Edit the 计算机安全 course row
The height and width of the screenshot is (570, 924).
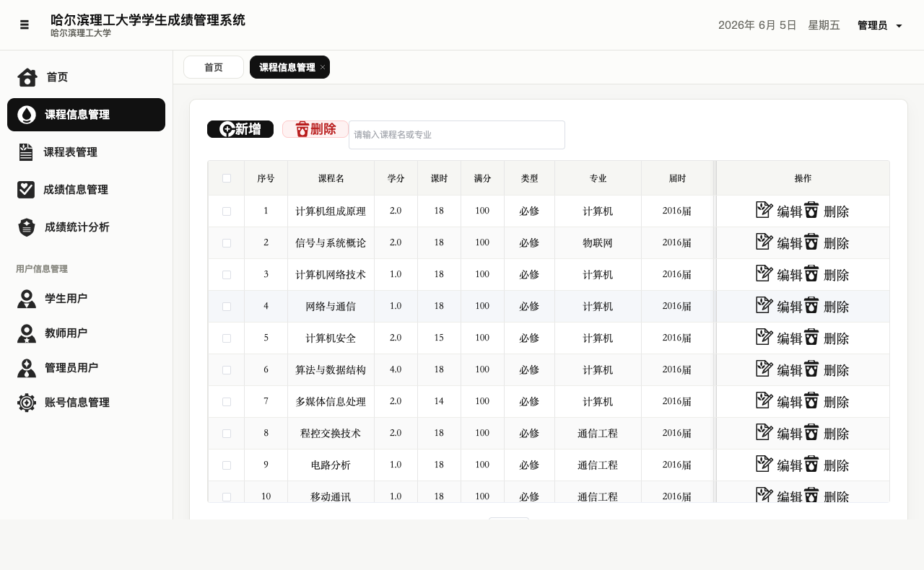tap(779, 338)
